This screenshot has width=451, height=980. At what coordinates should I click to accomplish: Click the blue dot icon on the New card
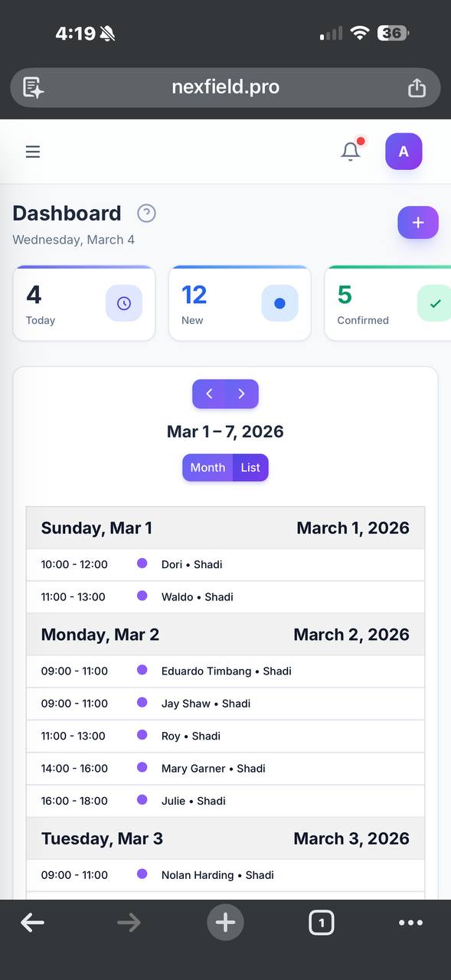[279, 302]
